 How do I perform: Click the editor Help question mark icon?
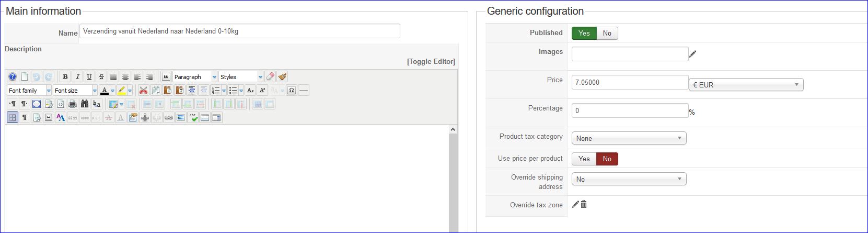pos(13,76)
